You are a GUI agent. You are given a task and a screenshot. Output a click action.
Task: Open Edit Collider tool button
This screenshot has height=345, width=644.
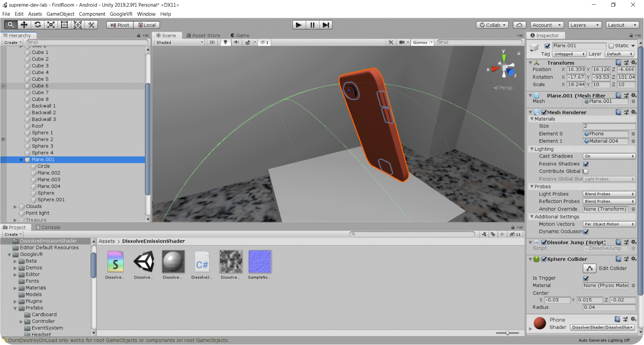pyautogui.click(x=589, y=268)
